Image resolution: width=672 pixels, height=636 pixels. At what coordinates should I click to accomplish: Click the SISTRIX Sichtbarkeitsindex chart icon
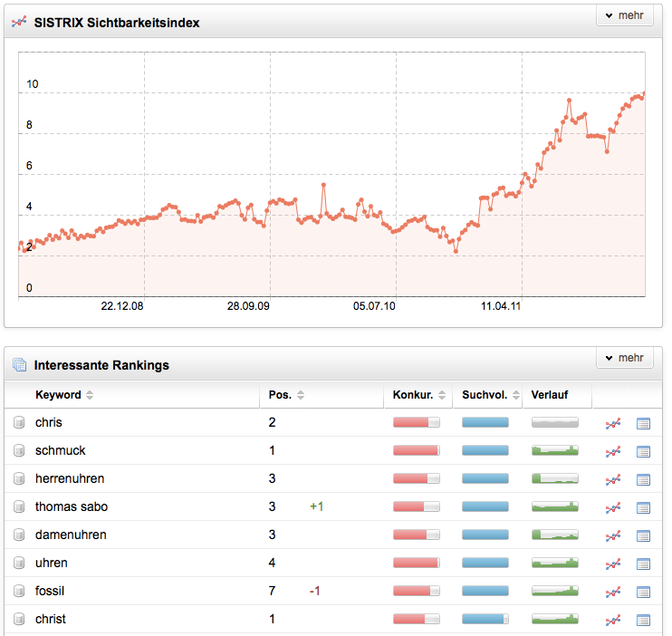[x=19, y=23]
